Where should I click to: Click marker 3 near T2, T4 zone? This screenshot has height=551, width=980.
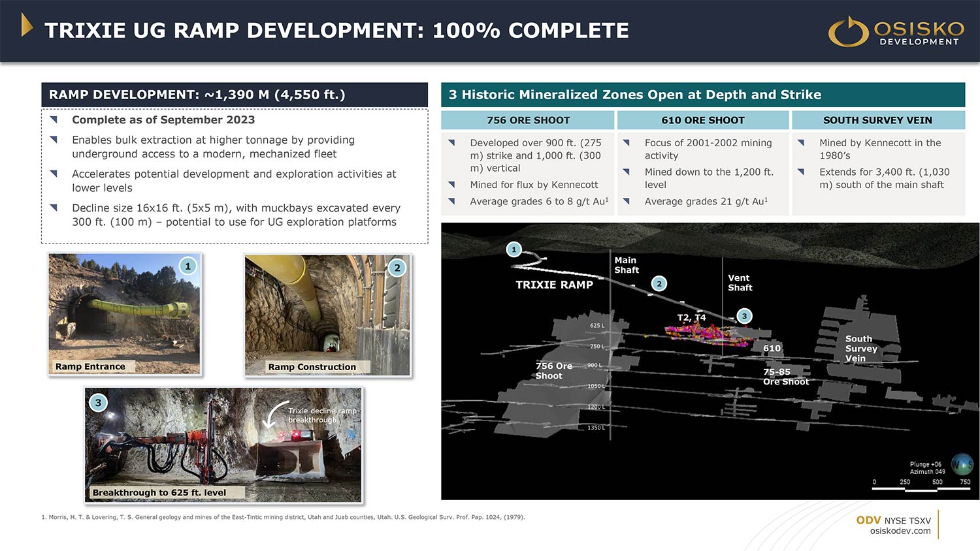click(744, 316)
